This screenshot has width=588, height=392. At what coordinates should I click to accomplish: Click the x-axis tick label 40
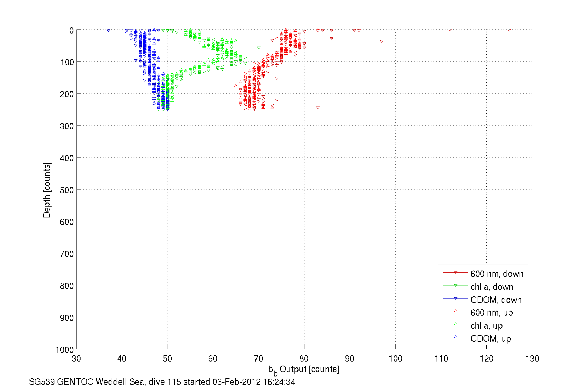(122, 359)
